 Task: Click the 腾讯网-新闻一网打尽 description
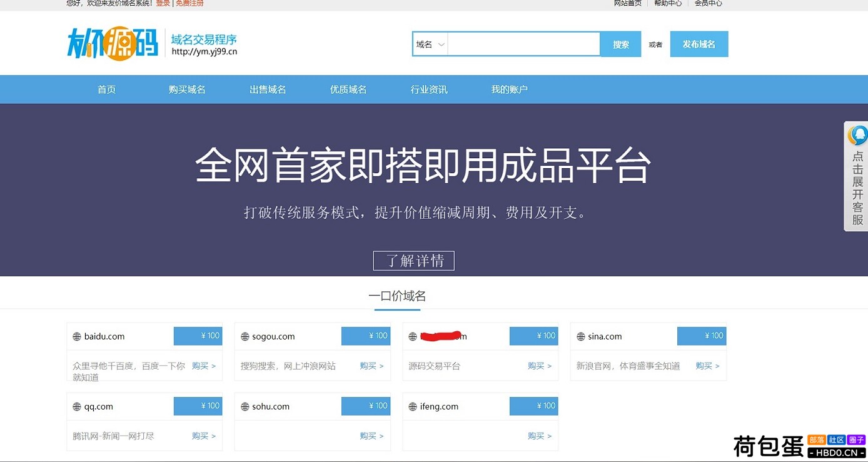(x=113, y=436)
